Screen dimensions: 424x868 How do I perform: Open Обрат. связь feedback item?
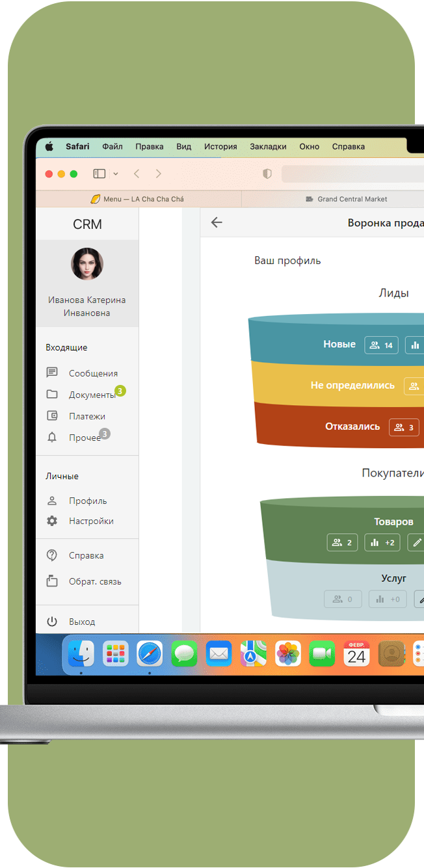(95, 581)
